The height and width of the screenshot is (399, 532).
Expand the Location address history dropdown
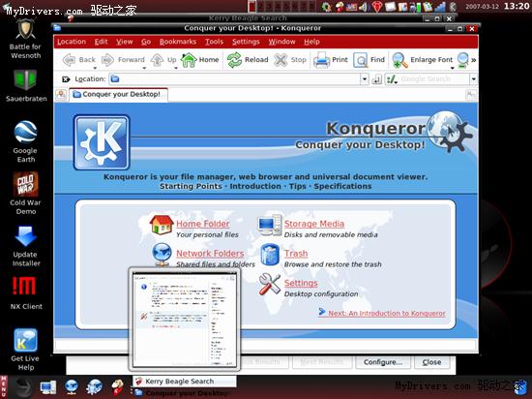364,79
